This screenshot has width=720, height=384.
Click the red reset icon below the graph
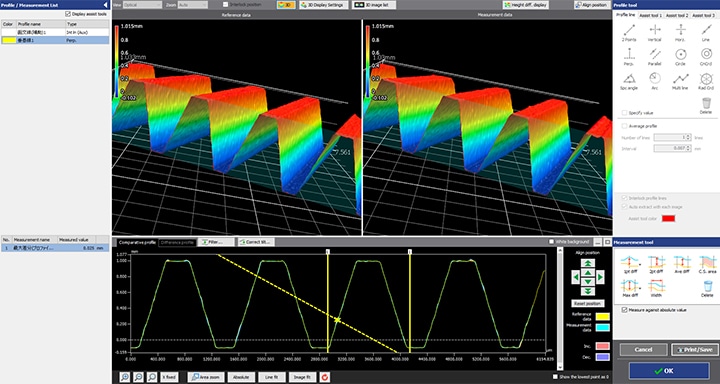point(325,377)
